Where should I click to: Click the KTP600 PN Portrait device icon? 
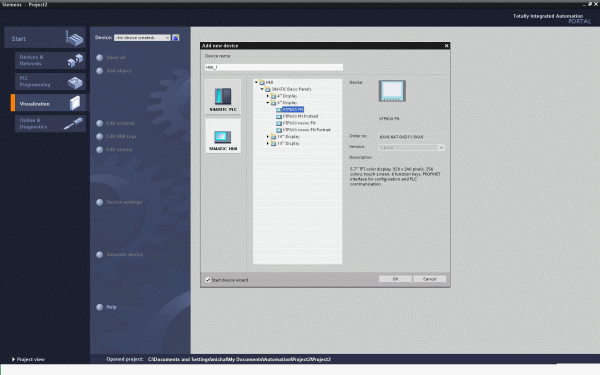[279, 116]
